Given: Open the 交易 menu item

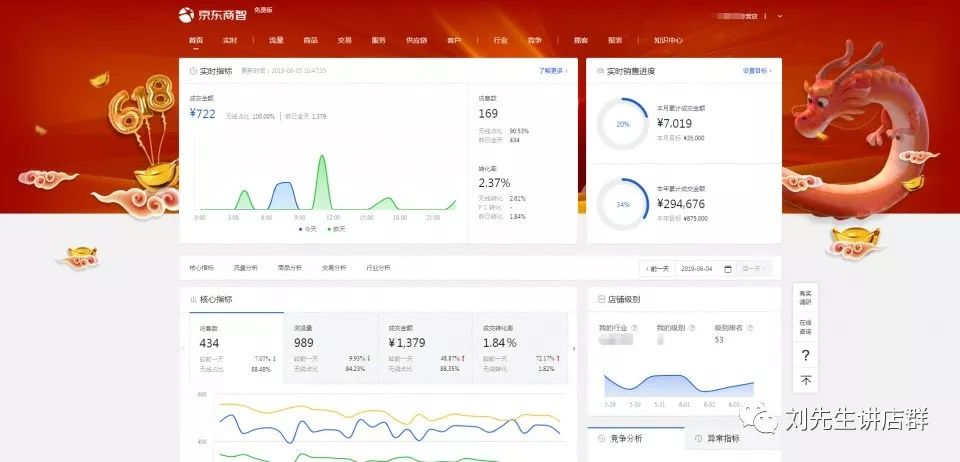Looking at the screenshot, I should [x=345, y=40].
